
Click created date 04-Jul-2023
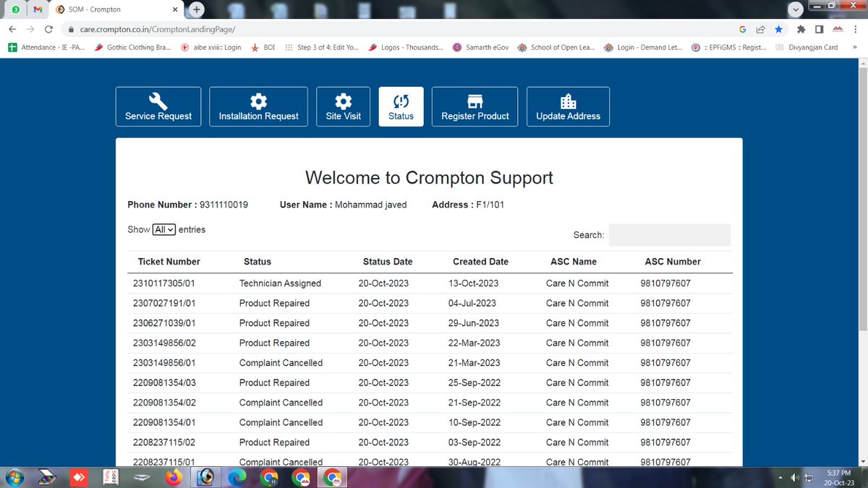click(x=472, y=303)
